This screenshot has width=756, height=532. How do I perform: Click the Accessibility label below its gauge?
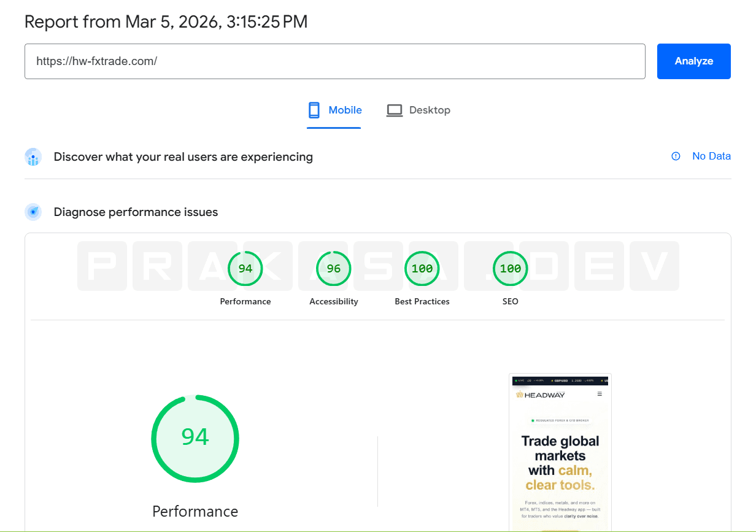[x=334, y=301]
